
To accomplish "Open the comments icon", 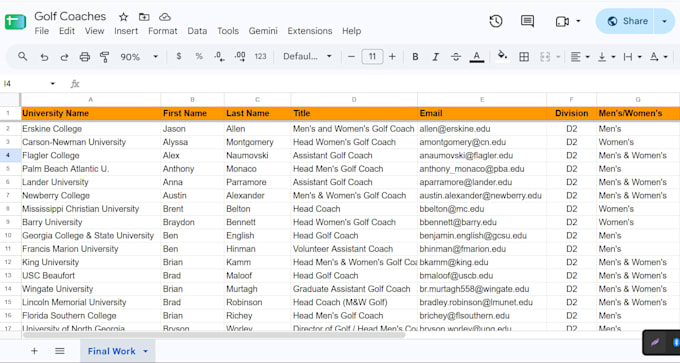I will (x=527, y=21).
